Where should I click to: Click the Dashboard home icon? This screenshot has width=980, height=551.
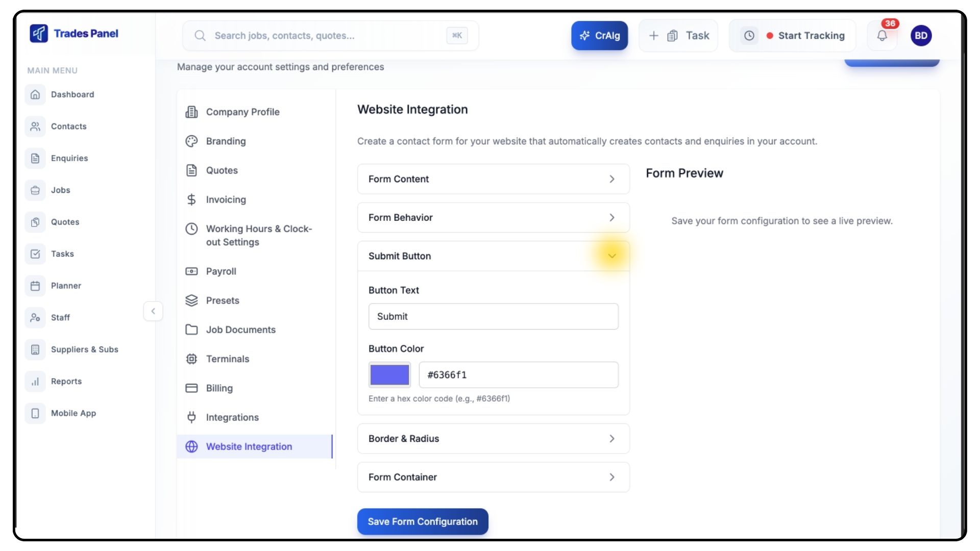pyautogui.click(x=35, y=94)
